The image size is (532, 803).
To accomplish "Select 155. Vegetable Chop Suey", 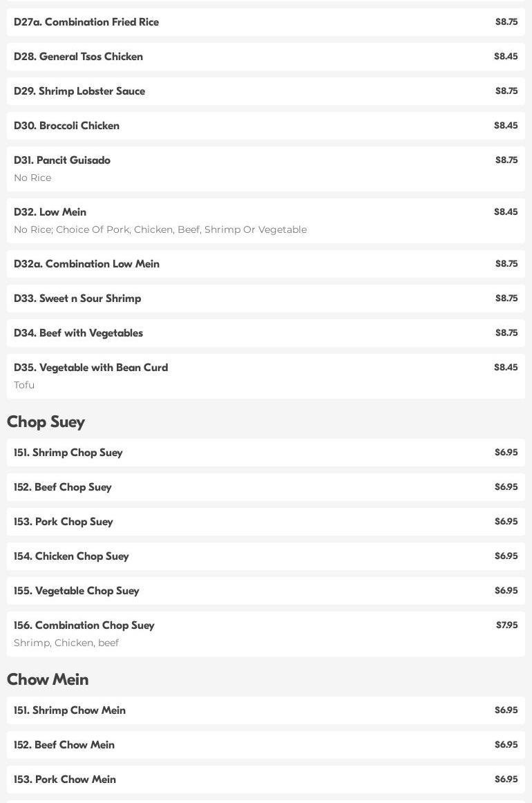I will [77, 591].
